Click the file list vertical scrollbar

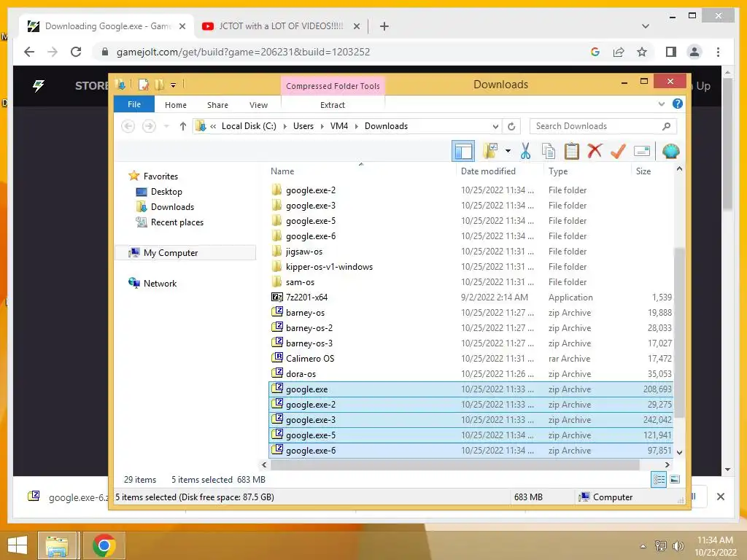pyautogui.click(x=679, y=333)
